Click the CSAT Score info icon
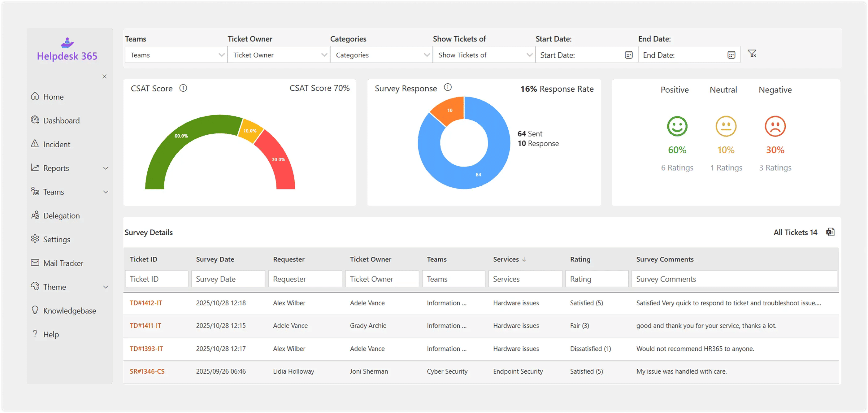 (x=183, y=88)
